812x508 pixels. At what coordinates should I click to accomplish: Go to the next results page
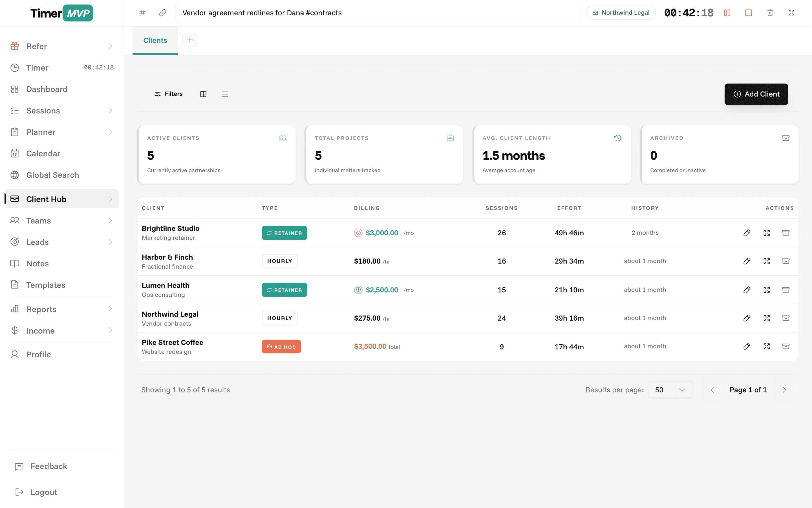784,390
